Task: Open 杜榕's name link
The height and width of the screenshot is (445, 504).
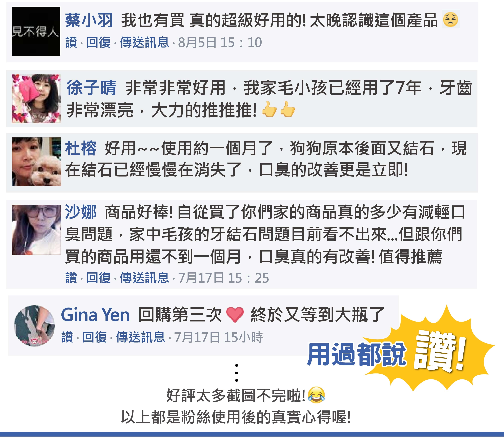Action: pos(81,148)
